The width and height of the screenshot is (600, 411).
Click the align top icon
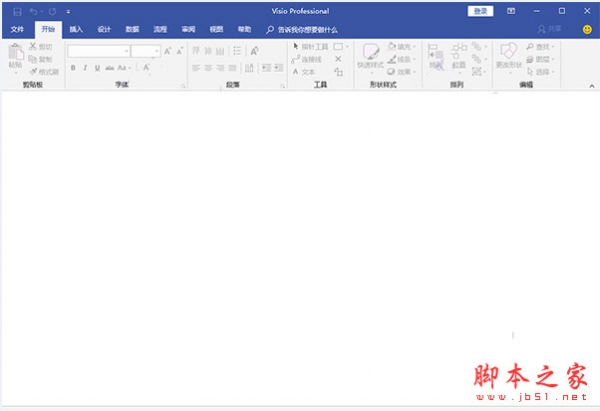tap(196, 51)
